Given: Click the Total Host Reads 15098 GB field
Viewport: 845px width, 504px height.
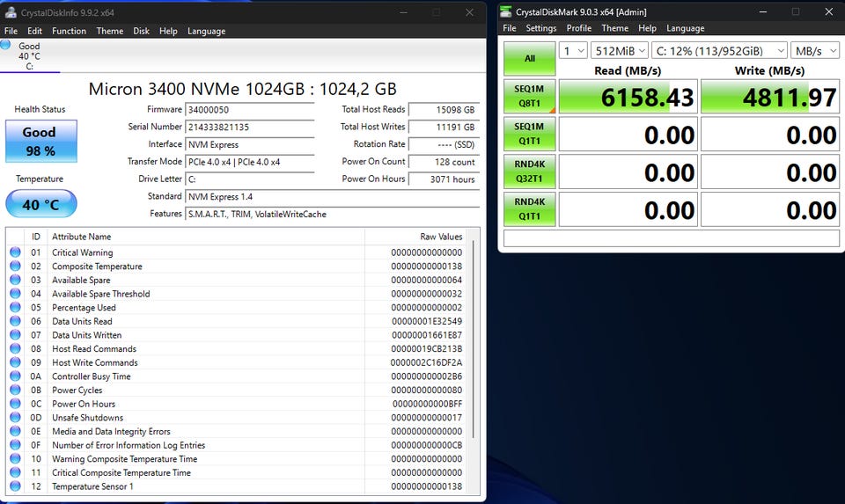Looking at the screenshot, I should pos(443,109).
